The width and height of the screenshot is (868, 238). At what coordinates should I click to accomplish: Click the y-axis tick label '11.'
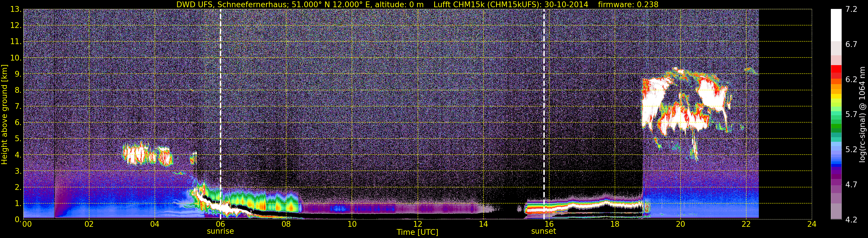[16, 42]
